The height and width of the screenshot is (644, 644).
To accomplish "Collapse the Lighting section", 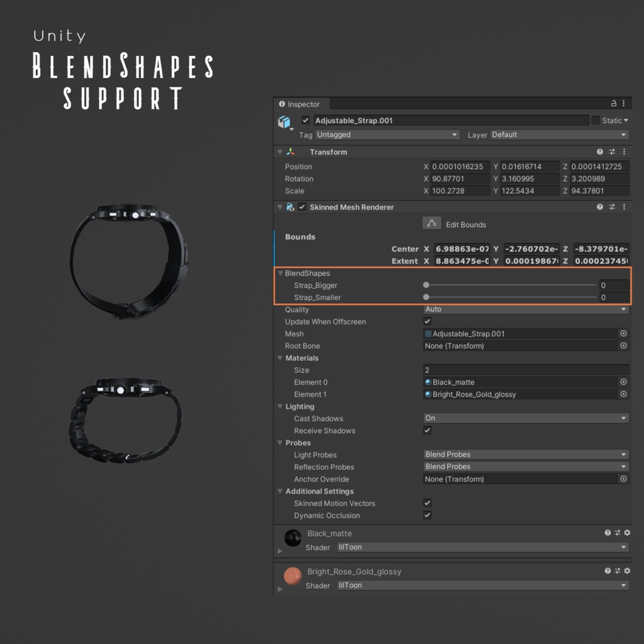I will 280,407.
